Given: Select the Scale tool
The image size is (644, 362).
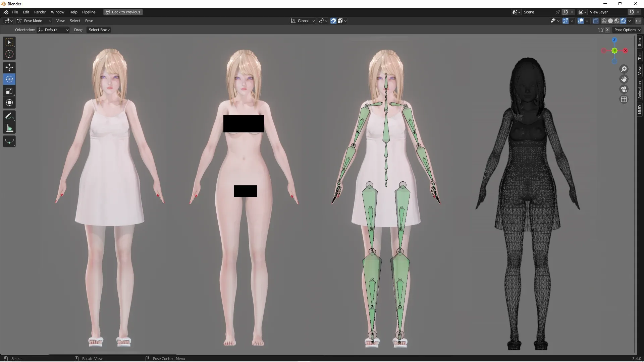Looking at the screenshot, I should [9, 91].
